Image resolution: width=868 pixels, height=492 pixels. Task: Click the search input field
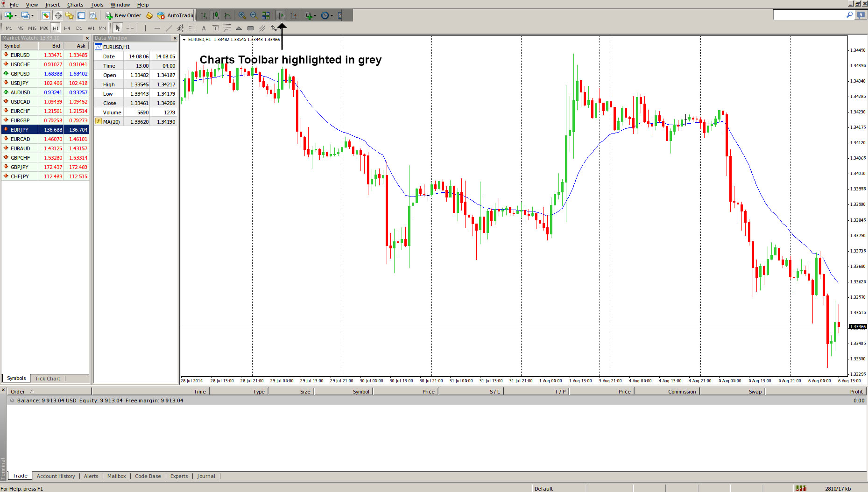pos(809,15)
